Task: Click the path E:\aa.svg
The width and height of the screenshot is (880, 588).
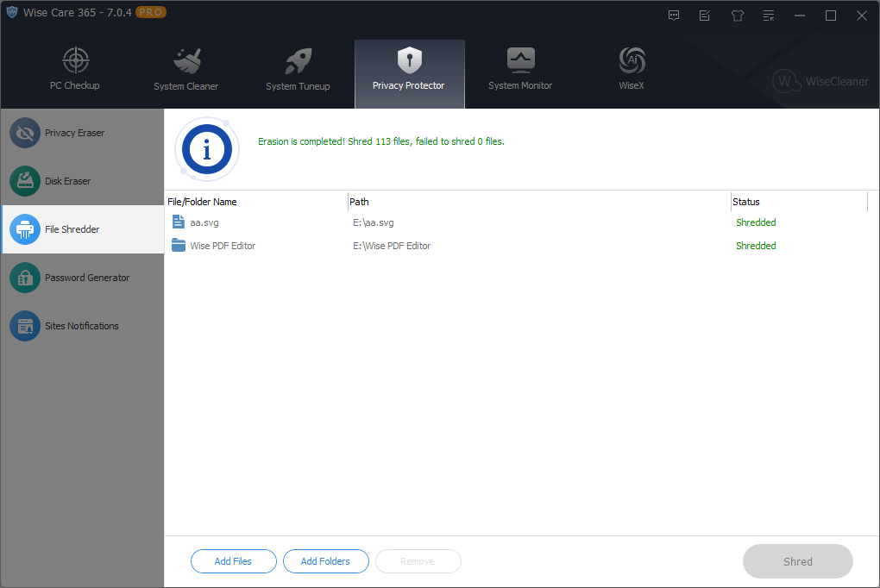Action: pos(374,222)
